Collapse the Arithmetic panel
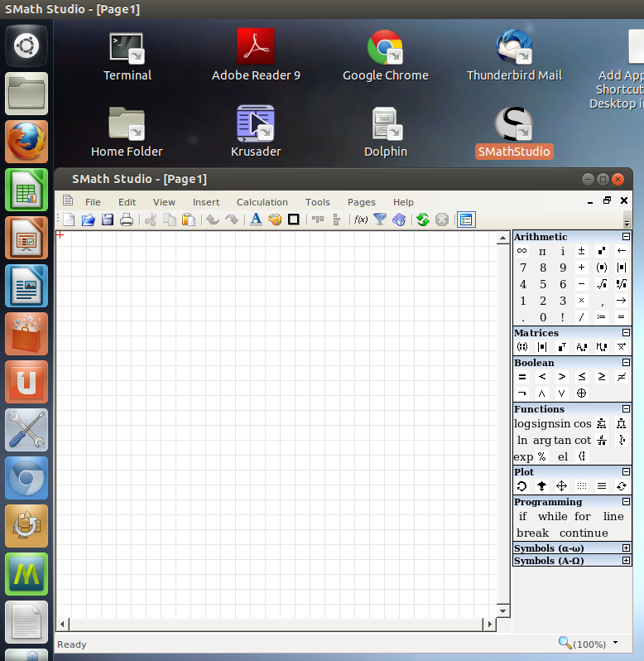Viewport: 644px width, 661px height. click(x=626, y=237)
